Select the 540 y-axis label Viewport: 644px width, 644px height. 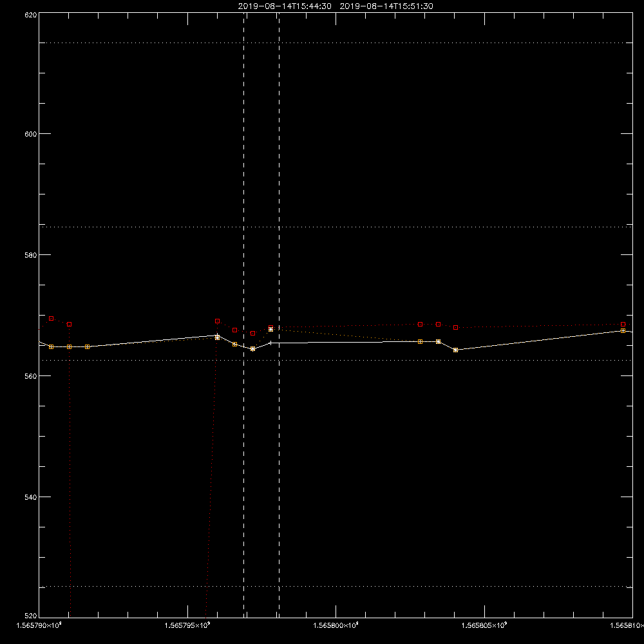tap(31, 497)
